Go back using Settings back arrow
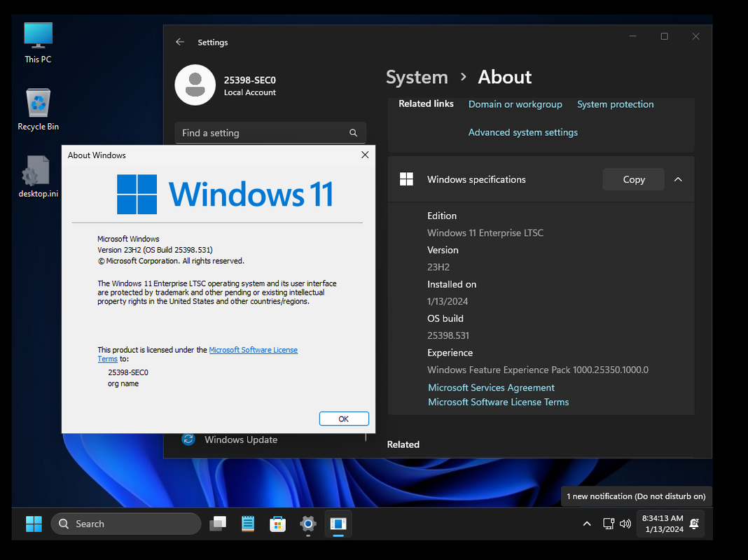The width and height of the screenshot is (748, 560). point(180,42)
